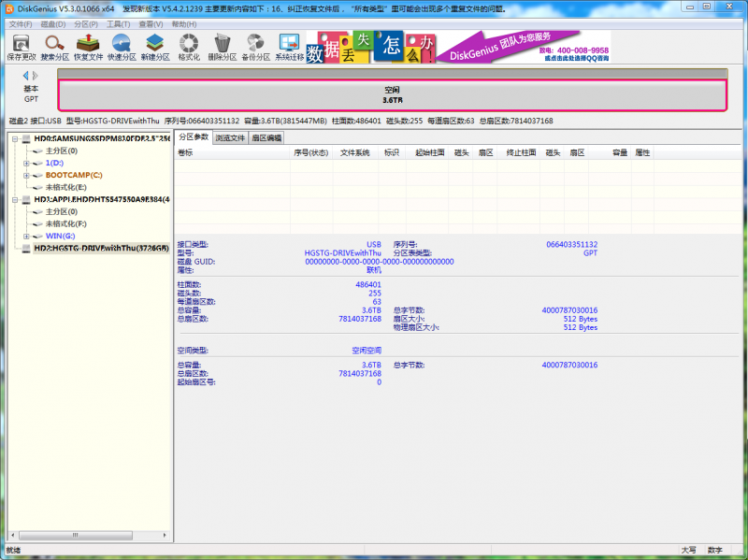Image resolution: width=748 pixels, height=560 pixels.
Task: Click the DiskGenius data loss banner ad
Action: coord(371,47)
